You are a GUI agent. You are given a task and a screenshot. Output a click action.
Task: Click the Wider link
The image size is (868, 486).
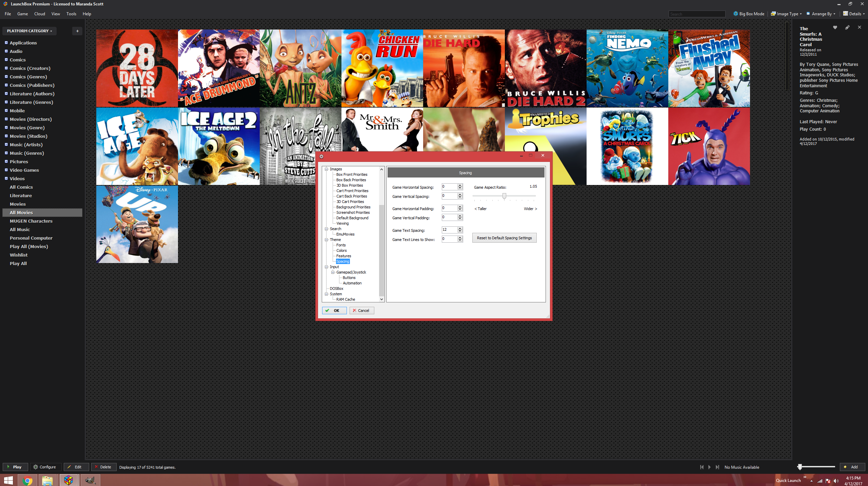(530, 209)
